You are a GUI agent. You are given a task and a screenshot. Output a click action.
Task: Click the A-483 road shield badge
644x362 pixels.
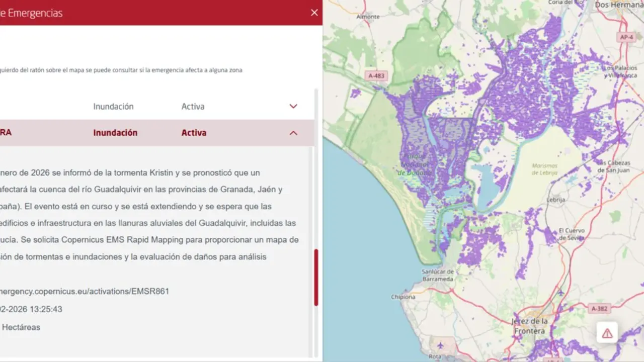tap(375, 75)
